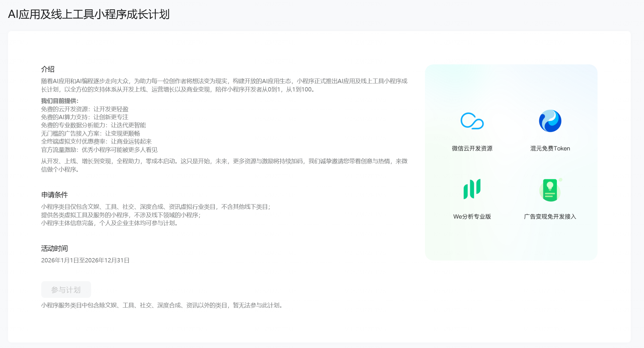Click the We分析专业版 label
Screen dimensions: 644x348
click(472, 216)
